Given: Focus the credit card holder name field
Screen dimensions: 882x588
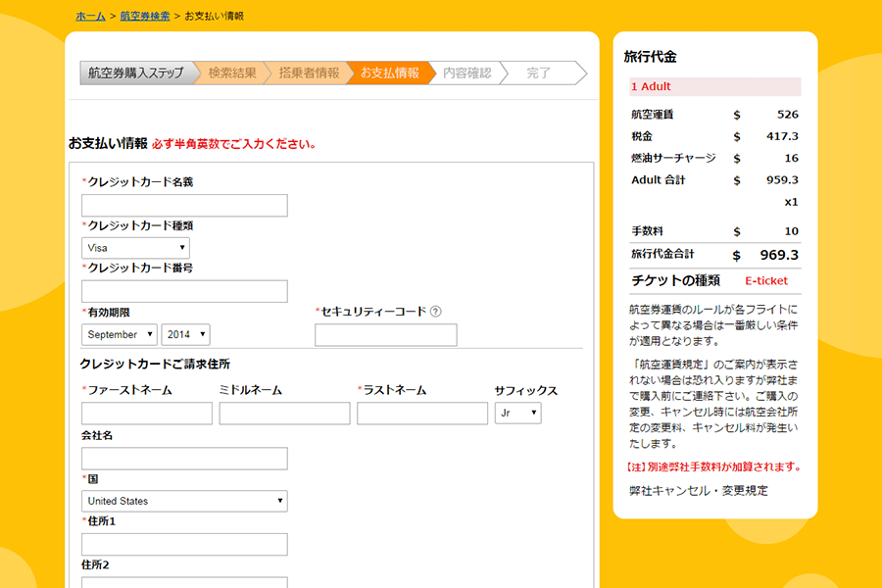Looking at the screenshot, I should [x=184, y=206].
